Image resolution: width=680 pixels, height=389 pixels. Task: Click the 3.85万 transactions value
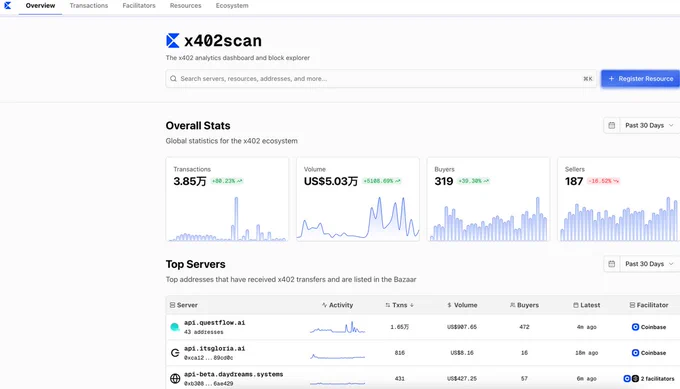[190, 181]
